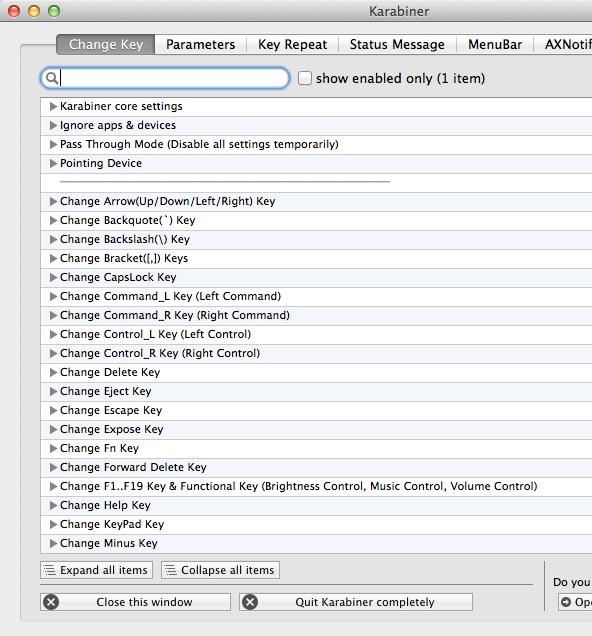Expand Change Minus Key triangle
Viewport: 592px width, 636px height.
point(53,544)
